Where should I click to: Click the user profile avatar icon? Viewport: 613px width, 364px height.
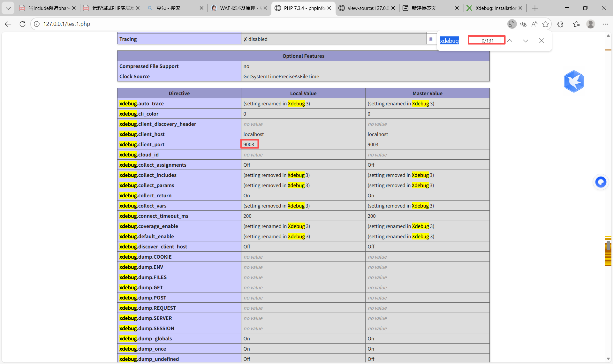point(591,24)
